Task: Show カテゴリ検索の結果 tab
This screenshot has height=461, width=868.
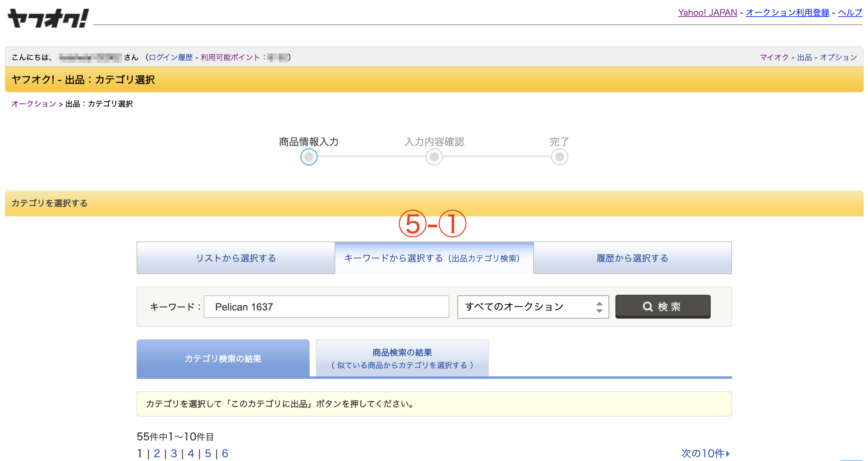Action: 223,358
